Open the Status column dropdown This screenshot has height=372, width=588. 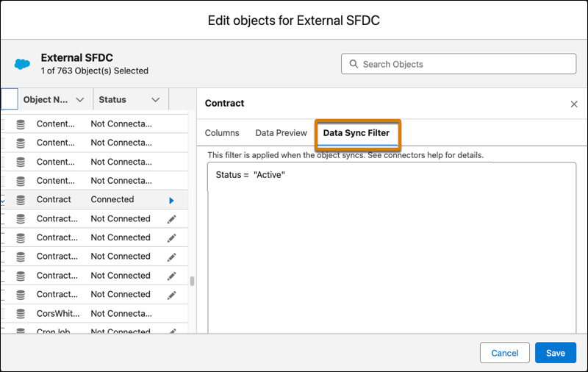(x=156, y=100)
